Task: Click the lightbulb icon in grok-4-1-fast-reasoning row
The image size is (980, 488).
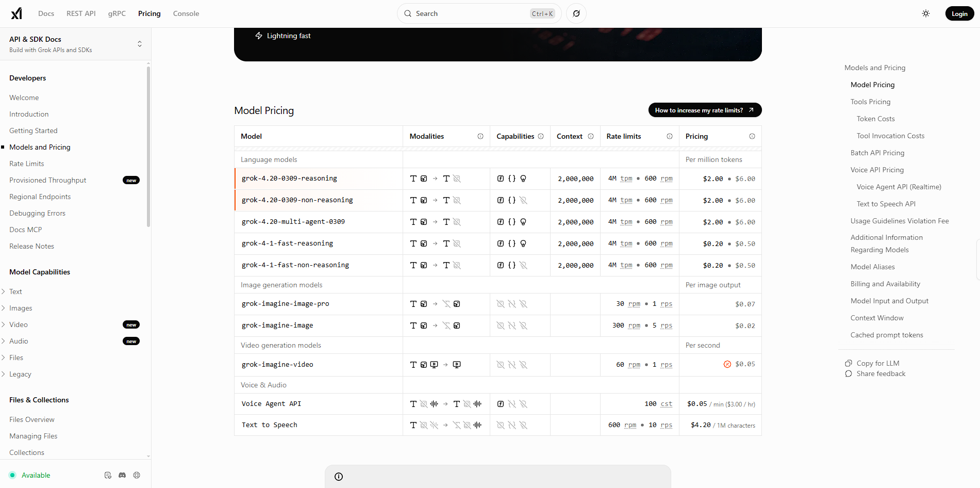Action: (x=523, y=243)
